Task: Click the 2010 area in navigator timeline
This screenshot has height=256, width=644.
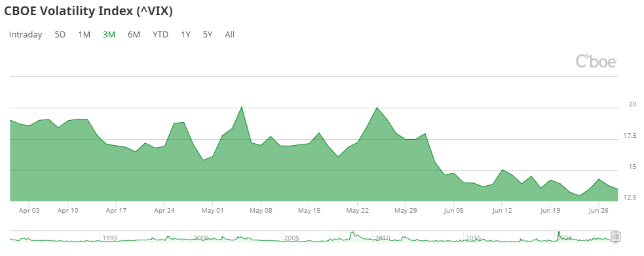Action: pos(382,238)
